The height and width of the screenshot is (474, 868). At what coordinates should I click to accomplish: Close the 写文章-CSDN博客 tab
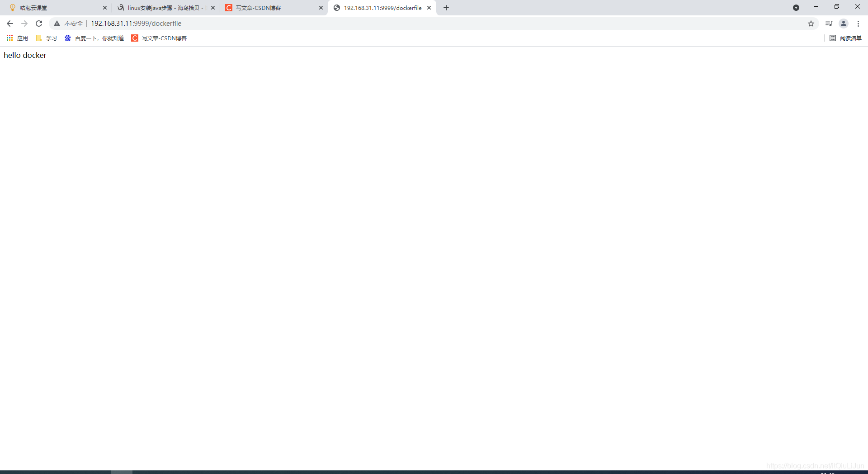pos(321,8)
